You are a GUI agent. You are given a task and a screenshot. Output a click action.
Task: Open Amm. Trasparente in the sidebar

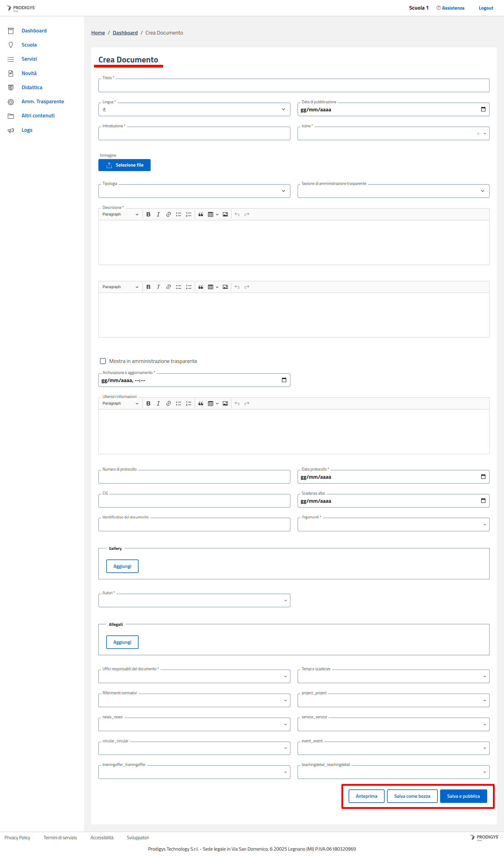click(43, 101)
